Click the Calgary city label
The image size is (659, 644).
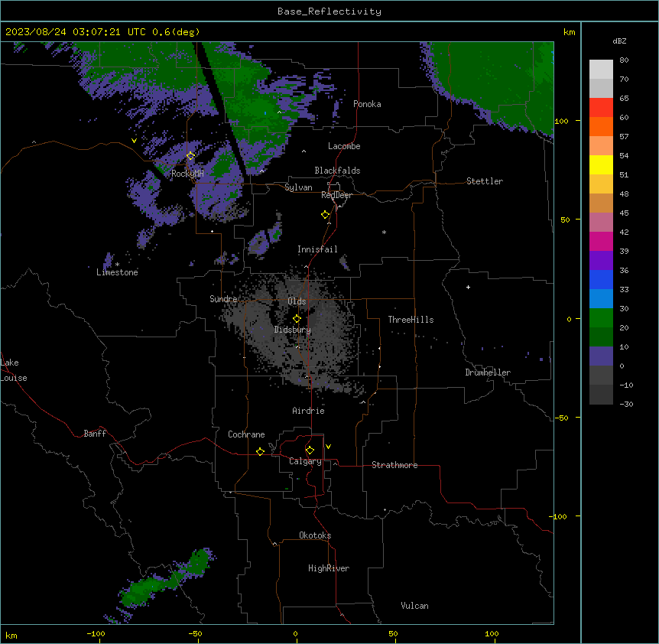(305, 461)
